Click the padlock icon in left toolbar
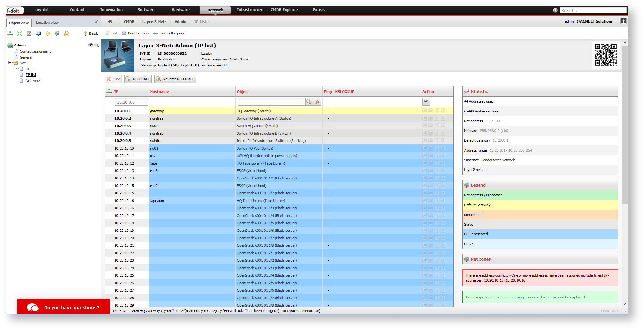The width and height of the screenshot is (644, 330). pyautogui.click(x=67, y=33)
